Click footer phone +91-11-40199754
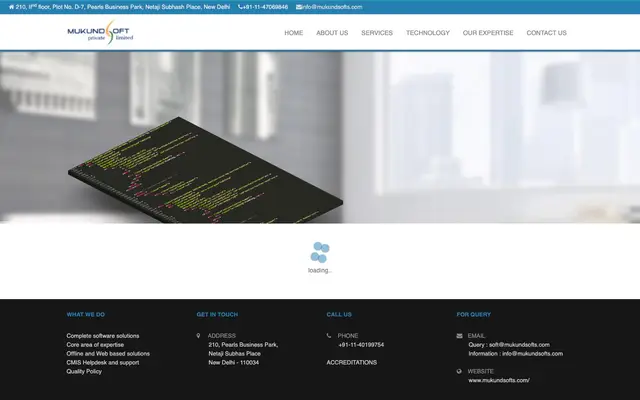The height and width of the screenshot is (400, 640). point(361,345)
